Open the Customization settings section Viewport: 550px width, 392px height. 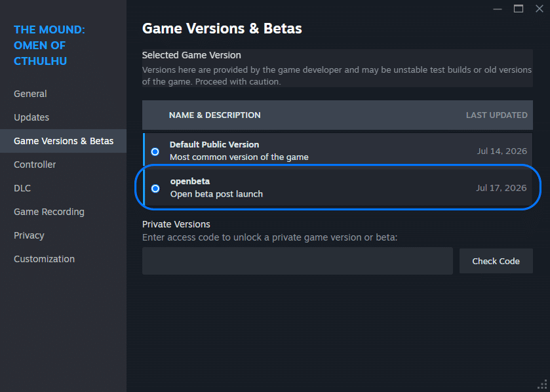44,259
